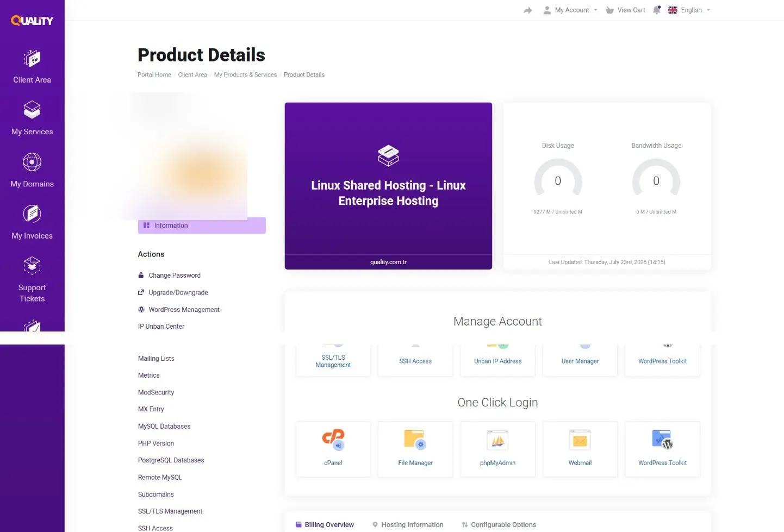Open Metrics in left list
Viewport: 784px width, 532px height.
(149, 375)
